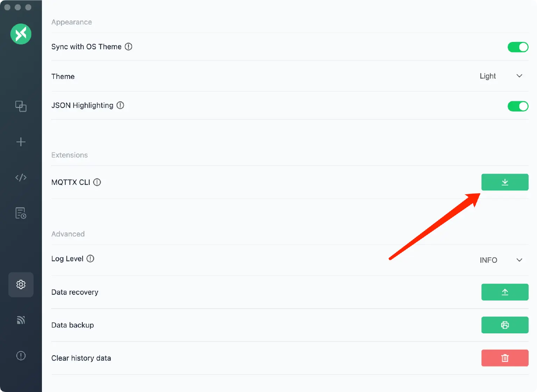
Task: Disable Sync with OS Theme switch
Action: [x=518, y=47]
